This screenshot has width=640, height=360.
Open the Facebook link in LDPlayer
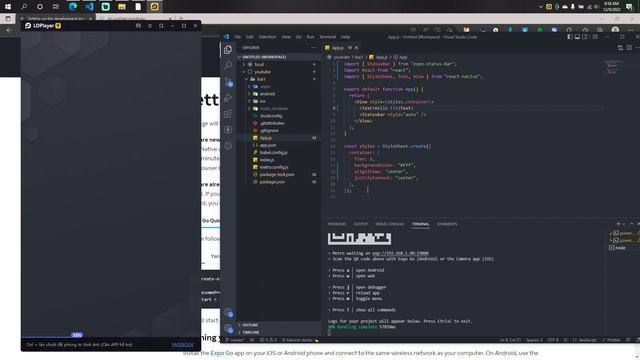pyautogui.click(x=182, y=345)
